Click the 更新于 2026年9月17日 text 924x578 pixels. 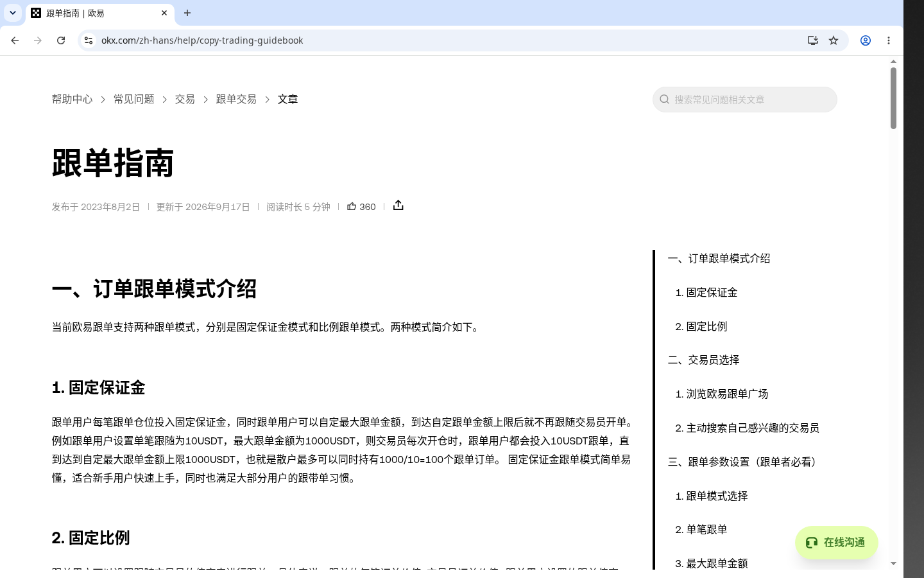tap(203, 207)
